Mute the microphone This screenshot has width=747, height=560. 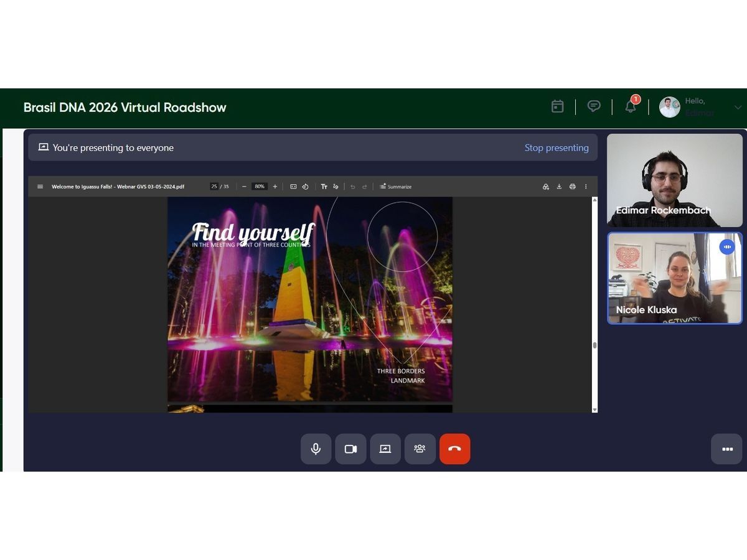tap(316, 449)
